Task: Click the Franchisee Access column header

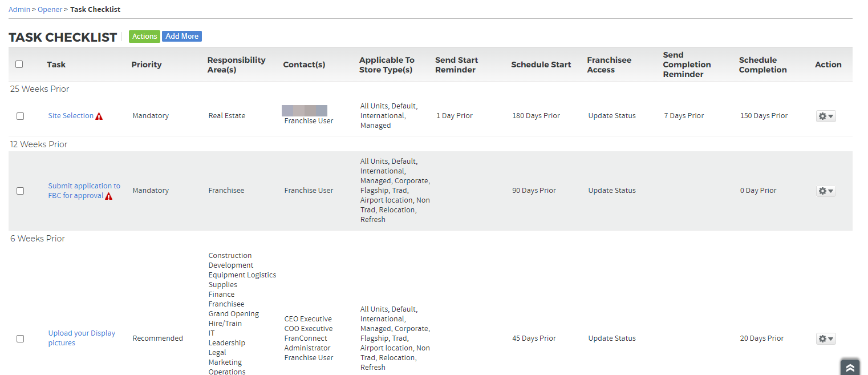Action: [x=609, y=64]
